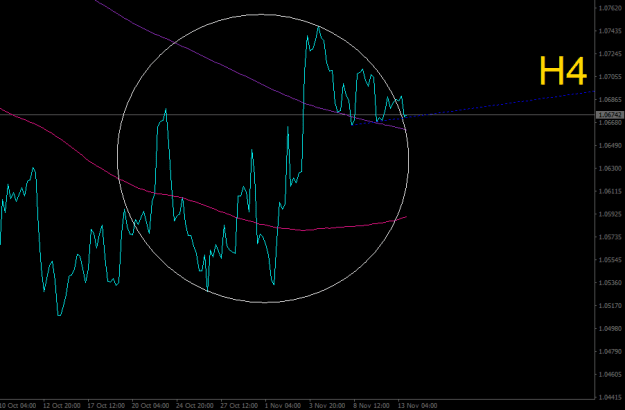This screenshot has width=625, height=410.
Task: Click the 8 Nov 12:00 time label
Action: coord(372,406)
